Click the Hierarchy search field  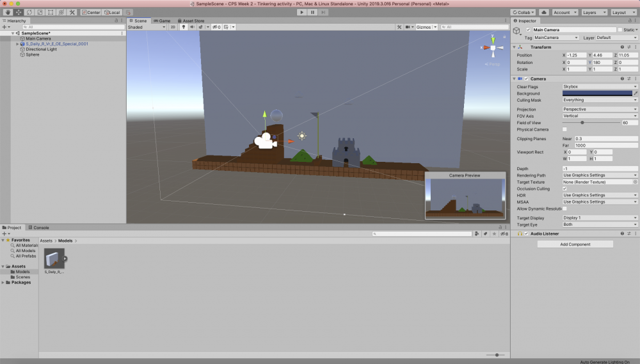pos(72,27)
